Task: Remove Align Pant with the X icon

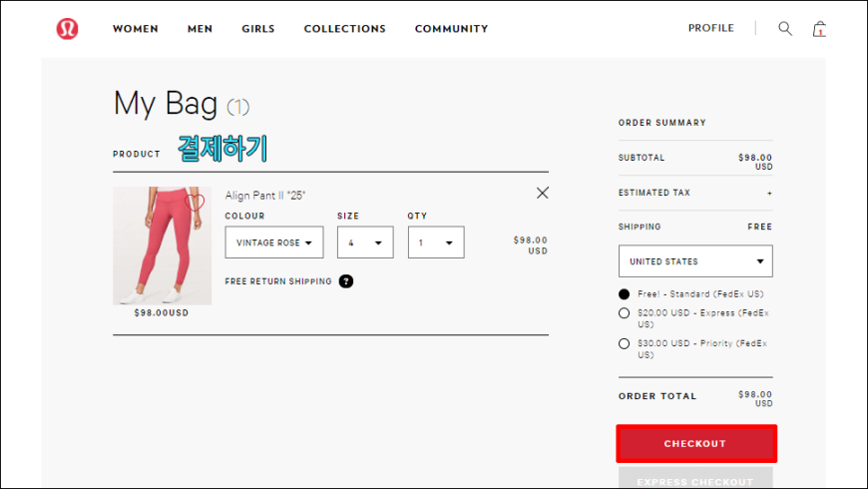Action: (543, 193)
